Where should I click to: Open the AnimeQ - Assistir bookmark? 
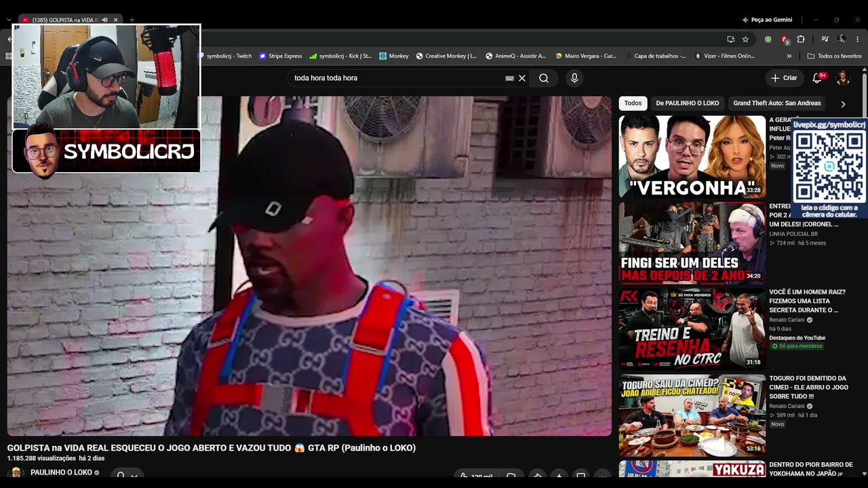coord(516,56)
